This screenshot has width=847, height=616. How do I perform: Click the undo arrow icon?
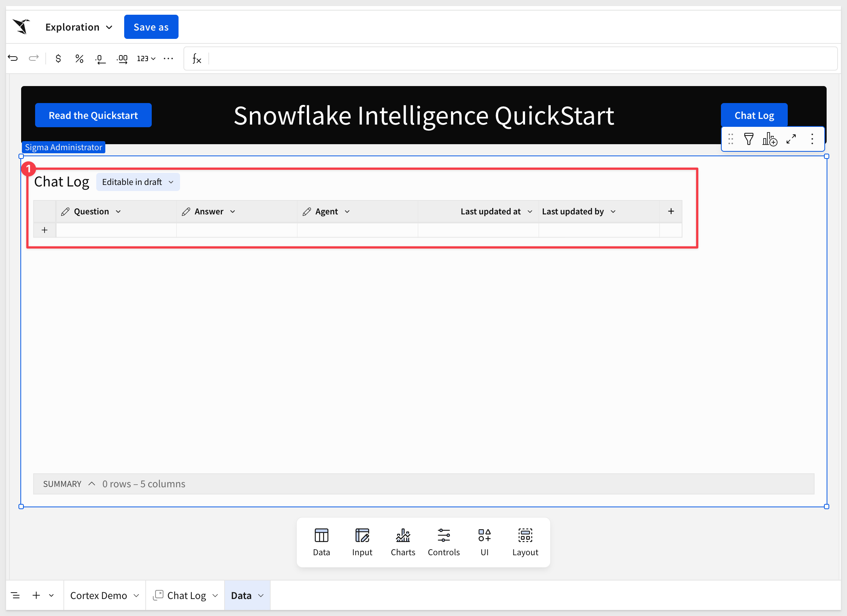(x=13, y=58)
